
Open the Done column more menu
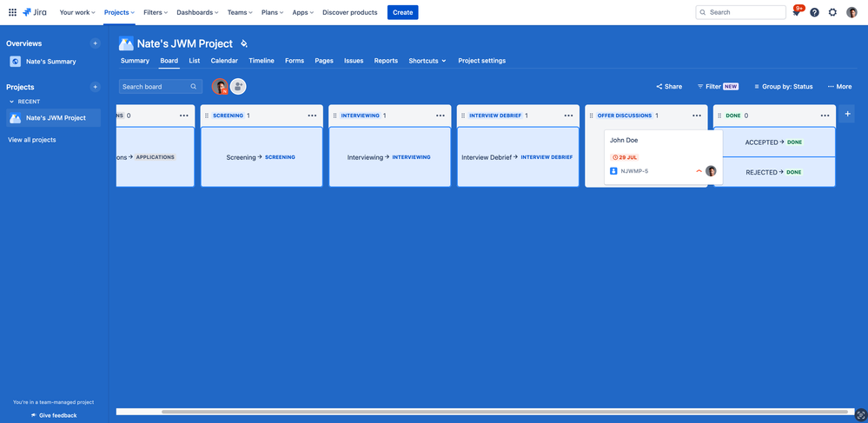825,116
